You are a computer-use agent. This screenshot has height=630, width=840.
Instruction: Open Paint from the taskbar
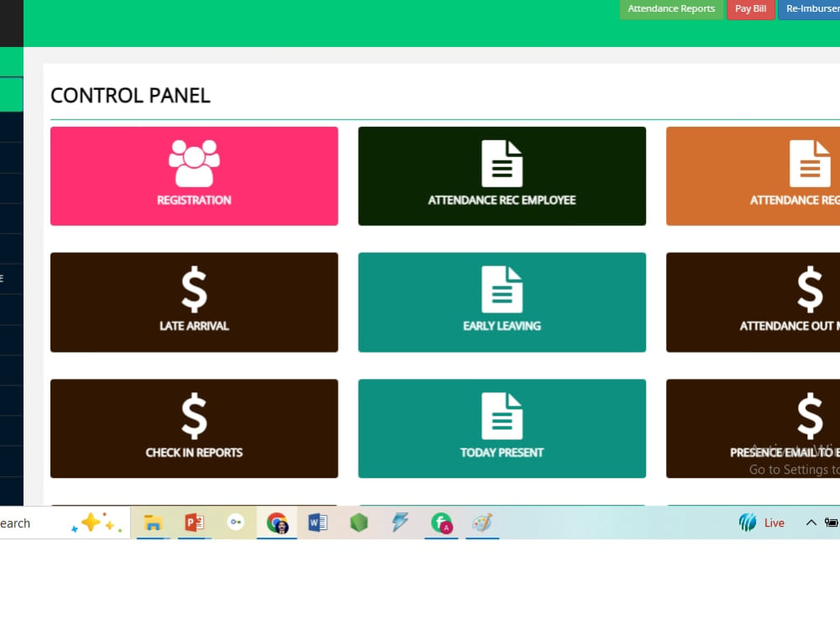(x=482, y=522)
